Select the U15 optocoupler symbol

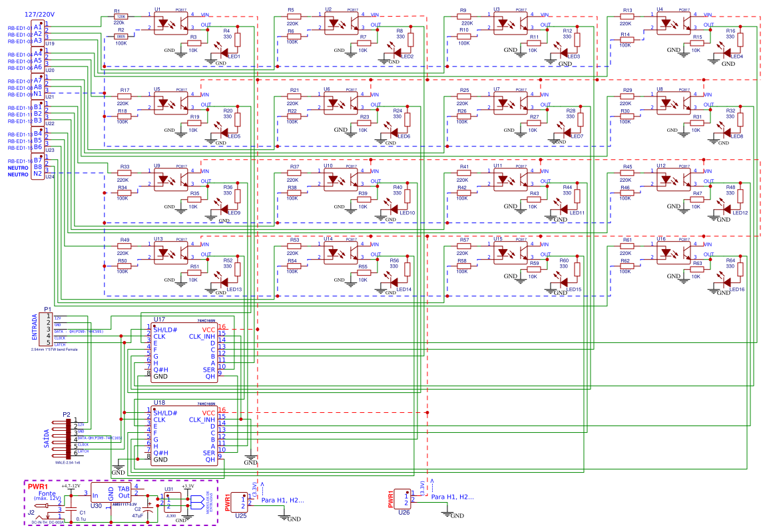coord(510,253)
